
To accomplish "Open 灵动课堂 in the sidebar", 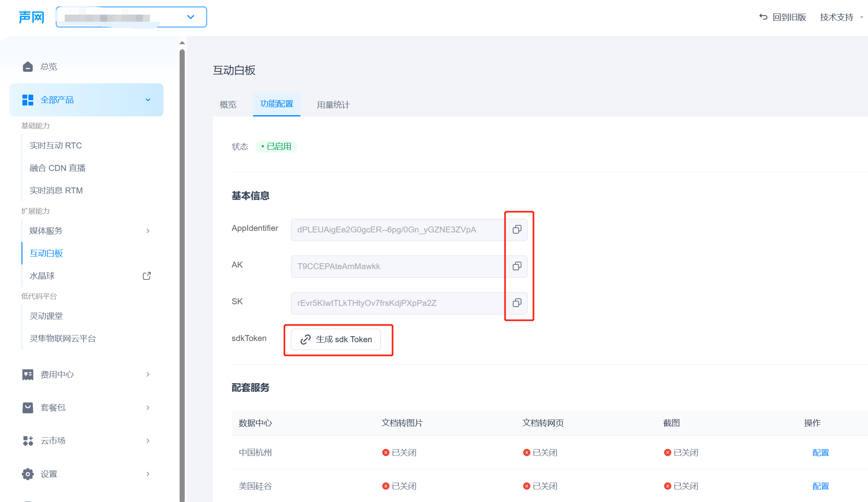I will pos(46,316).
